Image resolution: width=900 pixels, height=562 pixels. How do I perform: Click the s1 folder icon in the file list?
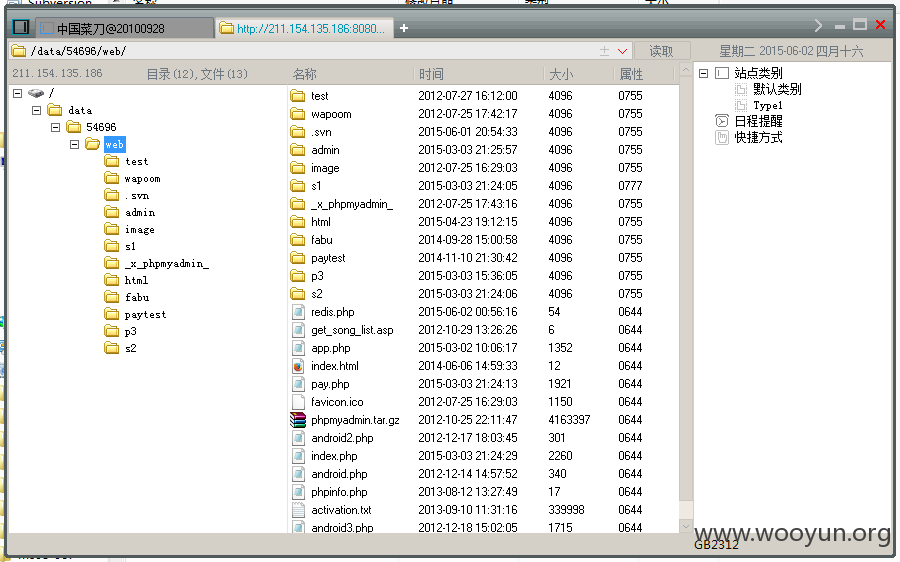coord(298,186)
